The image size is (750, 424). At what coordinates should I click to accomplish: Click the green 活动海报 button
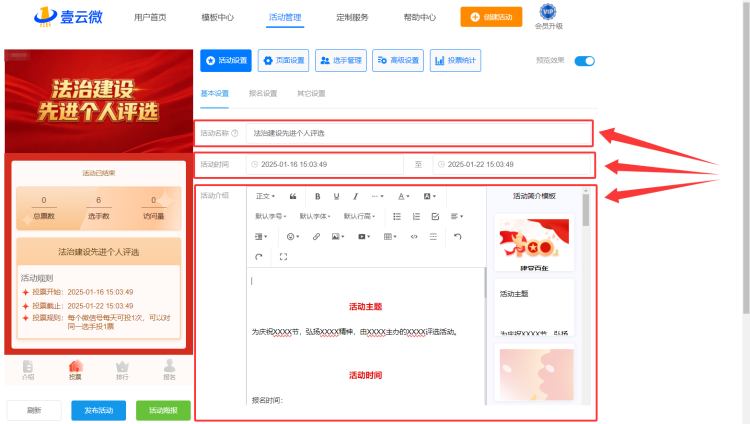click(163, 410)
